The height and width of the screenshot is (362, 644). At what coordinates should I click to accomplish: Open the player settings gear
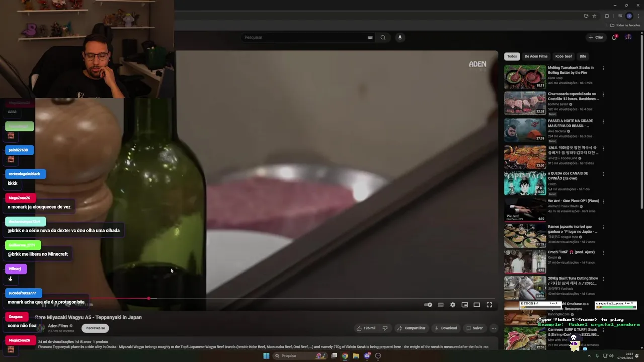[453, 305]
